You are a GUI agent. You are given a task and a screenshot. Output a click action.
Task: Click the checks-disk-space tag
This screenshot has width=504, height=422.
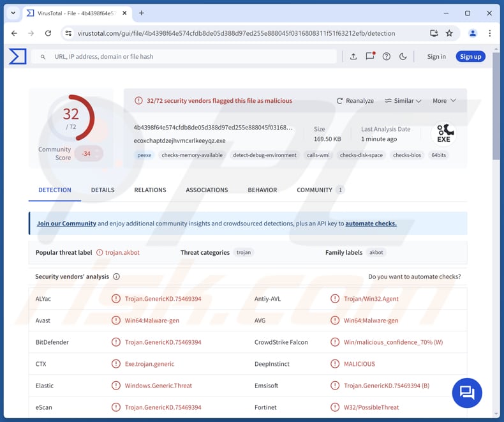[361, 155]
